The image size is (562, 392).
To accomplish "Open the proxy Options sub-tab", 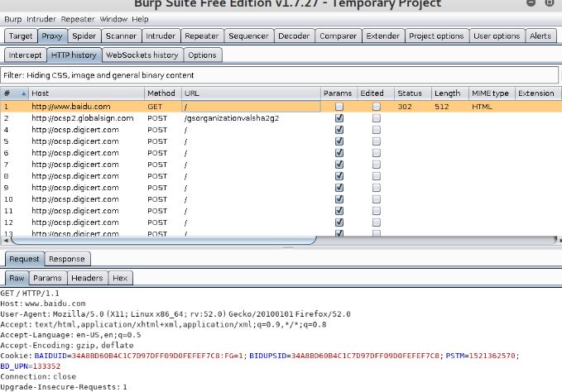I will tap(202, 55).
